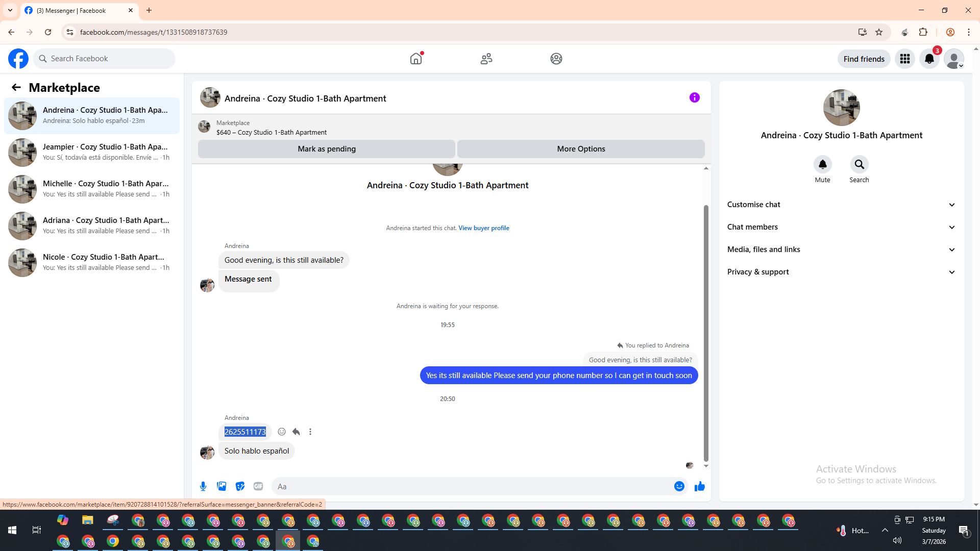Open more options for phone number message

pyautogui.click(x=310, y=432)
